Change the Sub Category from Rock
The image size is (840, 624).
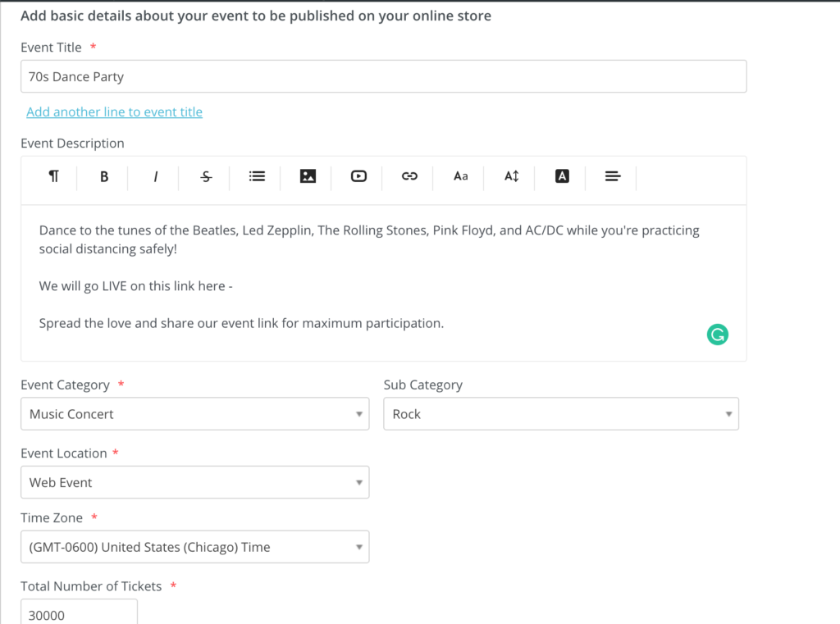coord(560,413)
